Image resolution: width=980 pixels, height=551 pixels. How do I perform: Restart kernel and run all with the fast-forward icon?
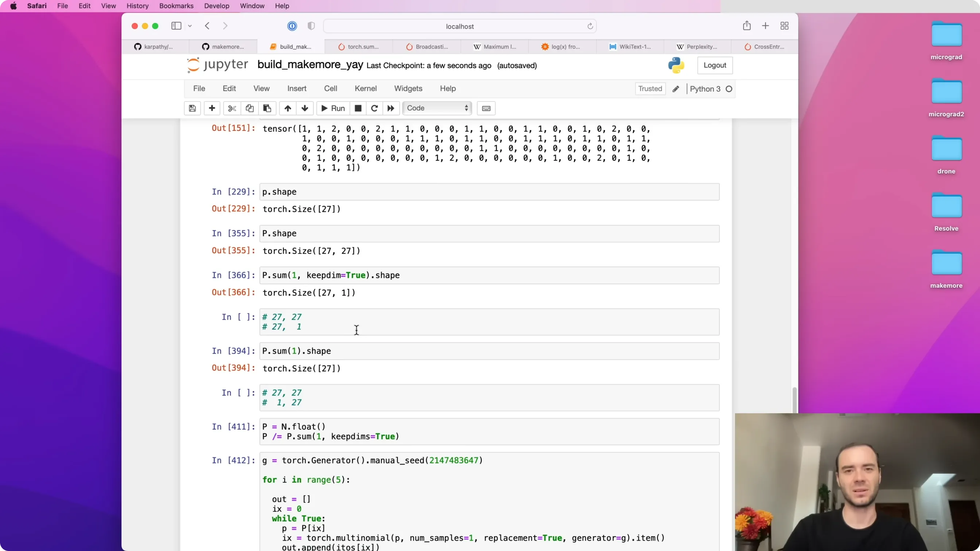(391, 108)
